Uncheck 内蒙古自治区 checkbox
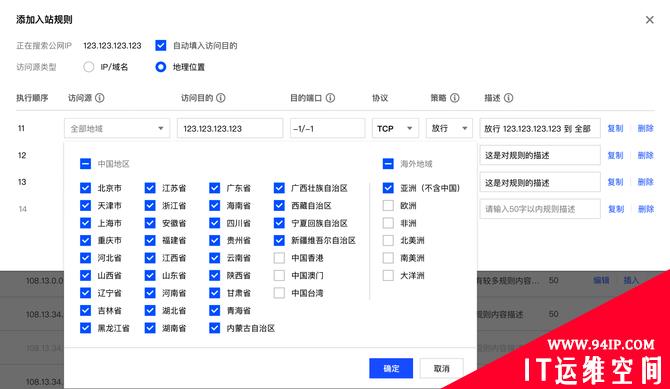 215,328
